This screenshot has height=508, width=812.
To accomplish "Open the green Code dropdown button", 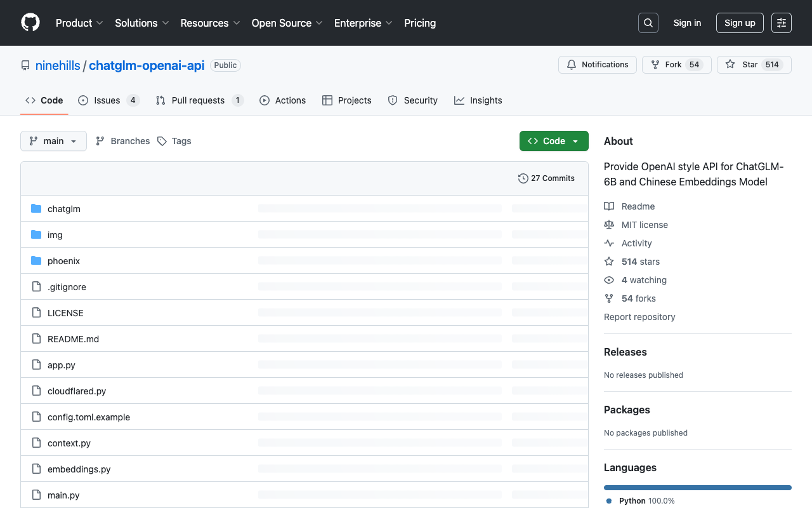I will (x=554, y=141).
